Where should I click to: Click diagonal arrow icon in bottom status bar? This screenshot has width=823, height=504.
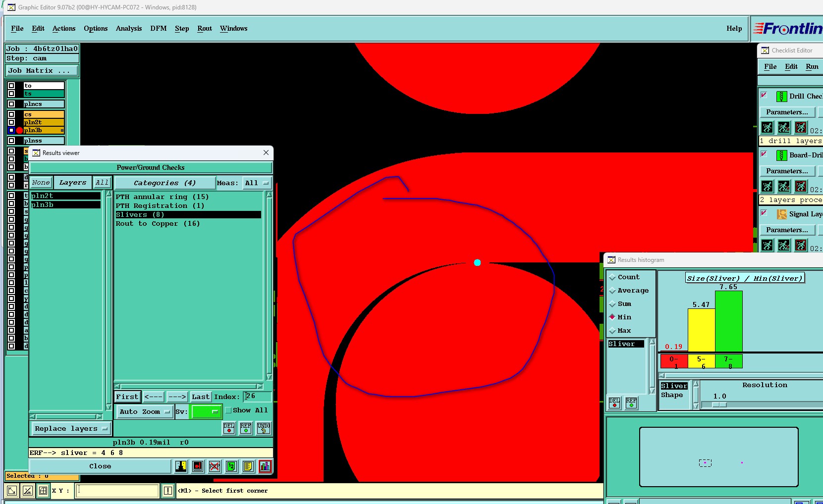pyautogui.click(x=12, y=491)
